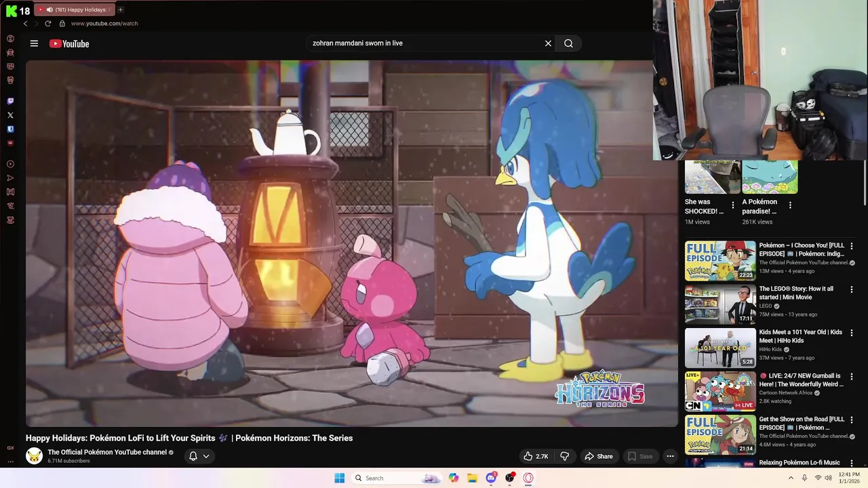Viewport: 868px width, 488px height.
Task: Clear the search box with the X icon
Action: click(x=548, y=43)
